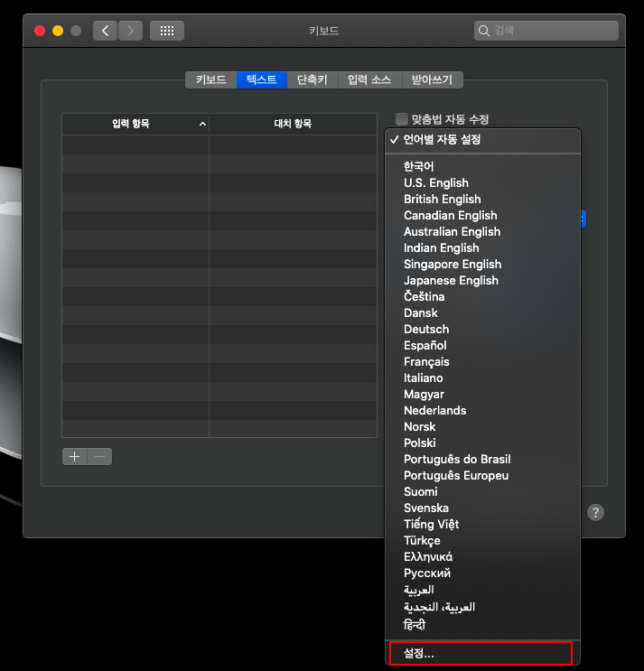The image size is (644, 671).
Task: Minimize the window with yellow button
Action: pos(58,31)
